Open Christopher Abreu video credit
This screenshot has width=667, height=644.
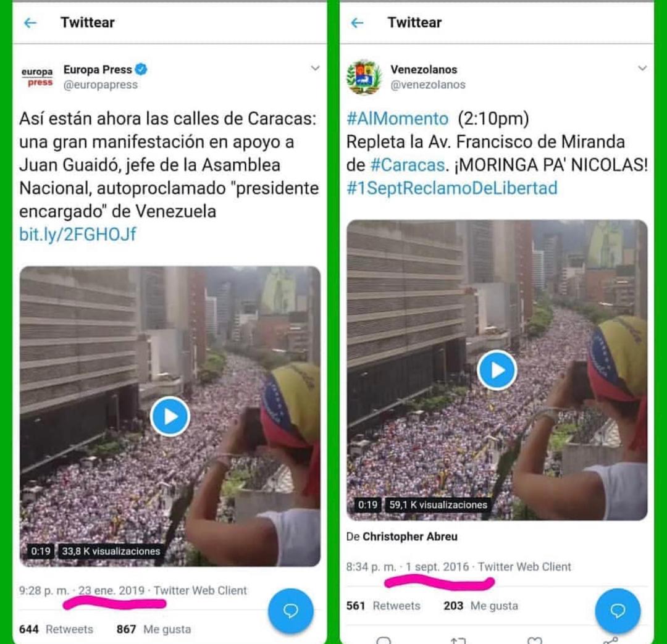pyautogui.click(x=410, y=537)
